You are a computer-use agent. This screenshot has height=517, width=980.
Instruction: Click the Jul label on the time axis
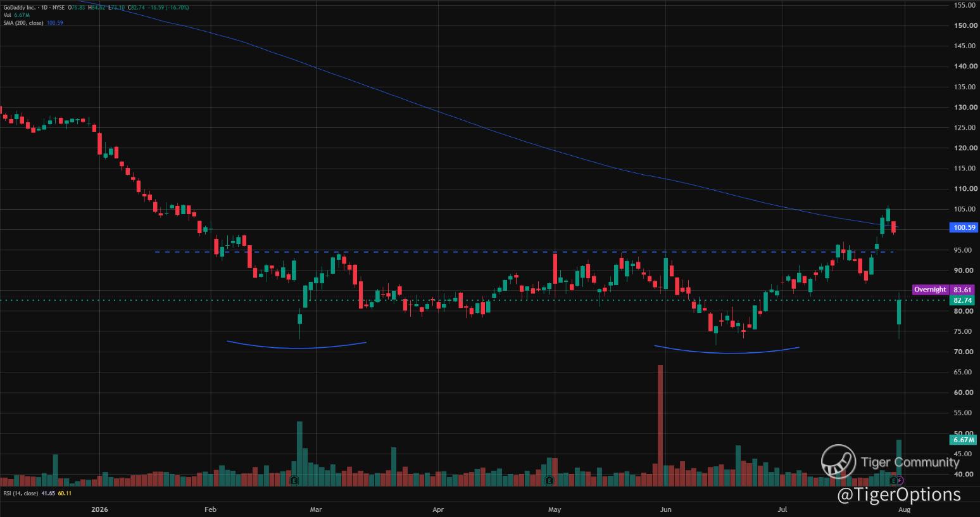[783, 509]
